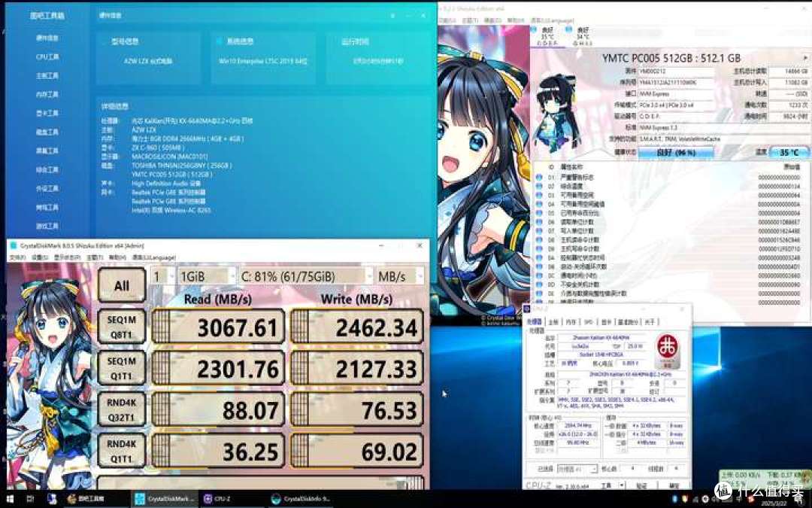812x508 pixels.
Task: Click the TOSHIBA 256GB disk line in 图吧工具箱
Action: point(181,166)
